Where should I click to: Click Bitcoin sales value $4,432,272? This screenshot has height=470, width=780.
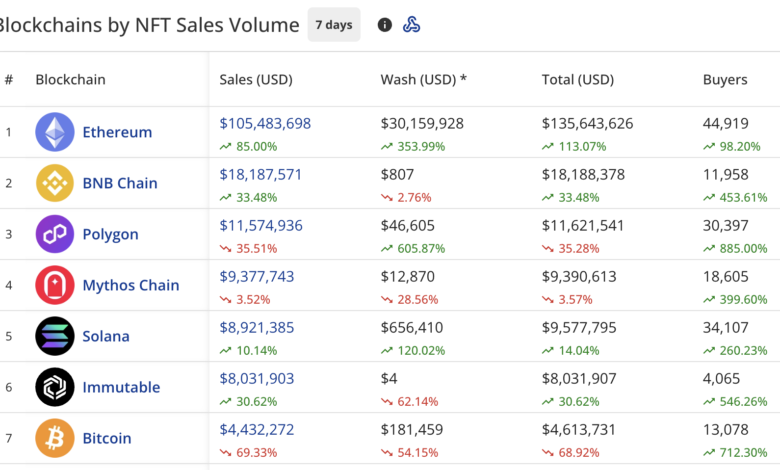[257, 430]
